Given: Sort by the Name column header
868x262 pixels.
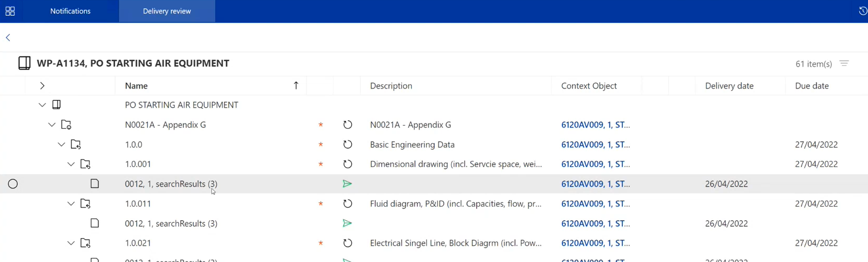Looking at the screenshot, I should click(x=136, y=86).
